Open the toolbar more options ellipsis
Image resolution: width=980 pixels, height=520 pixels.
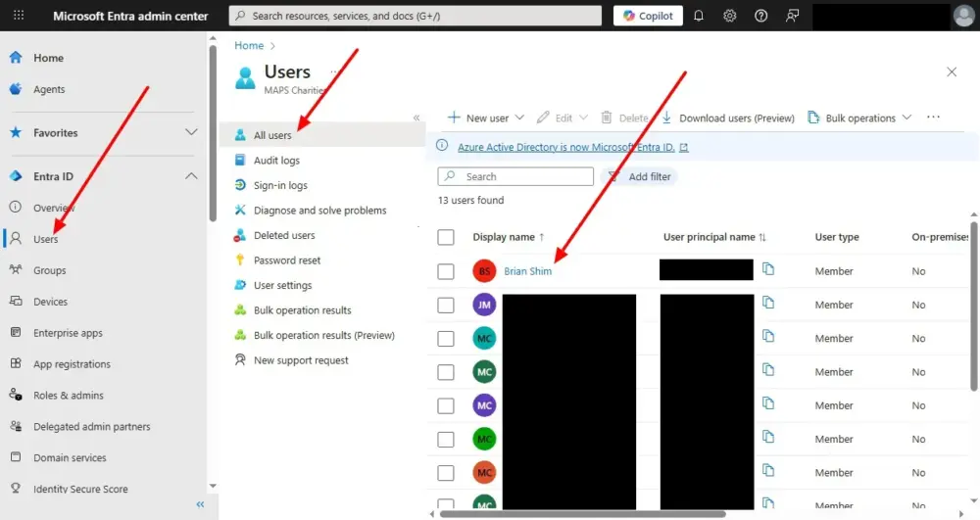pyautogui.click(x=933, y=118)
